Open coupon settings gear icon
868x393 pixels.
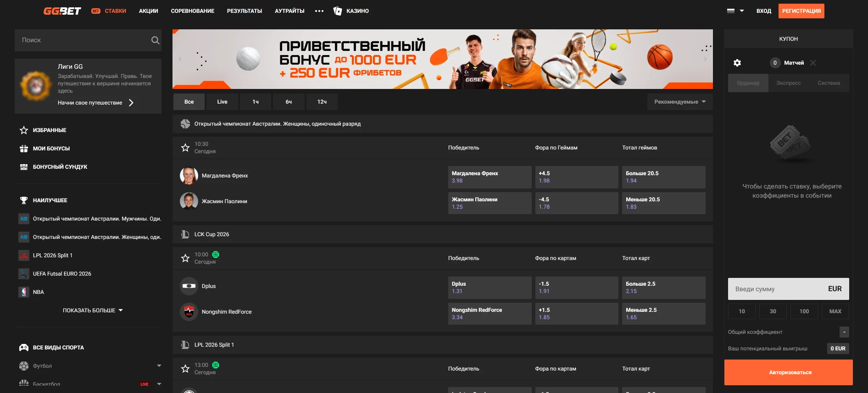[737, 63]
